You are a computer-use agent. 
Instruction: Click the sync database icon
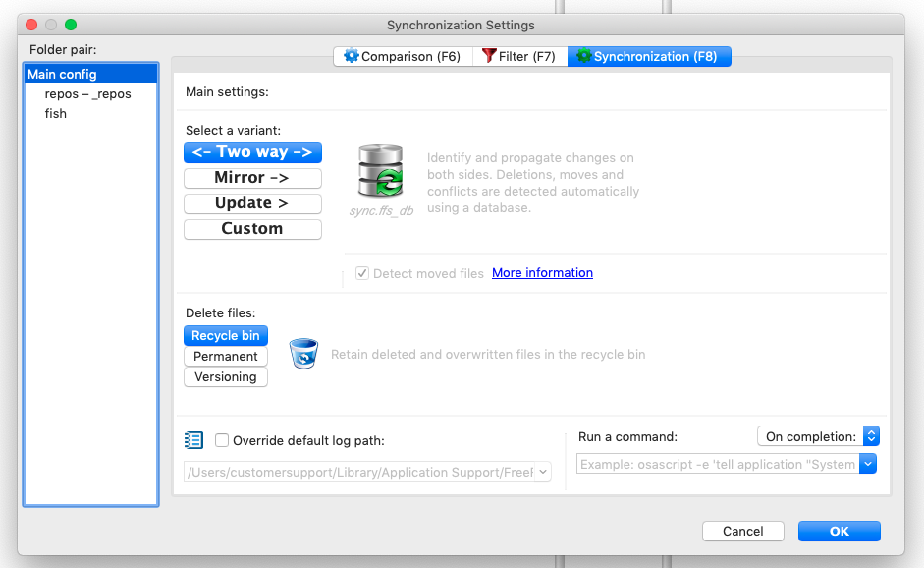tap(381, 171)
